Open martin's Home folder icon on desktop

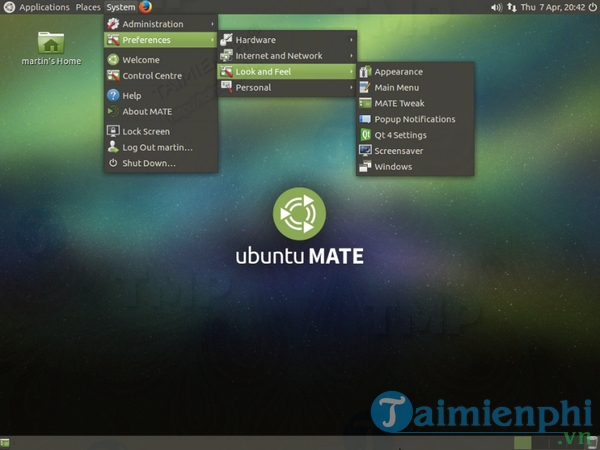[x=51, y=42]
